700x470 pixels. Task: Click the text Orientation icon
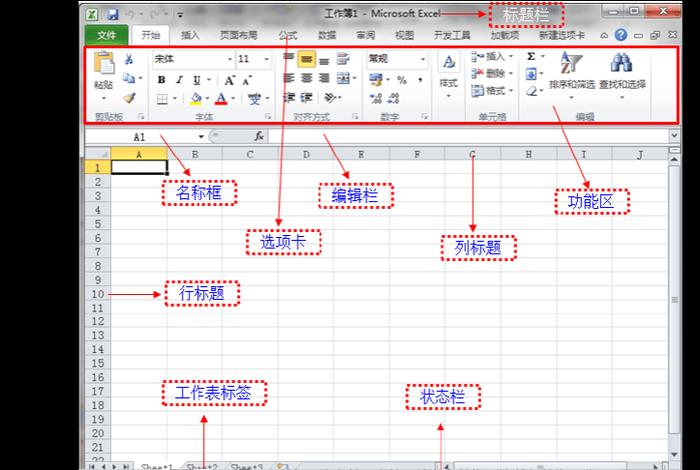pos(329,98)
